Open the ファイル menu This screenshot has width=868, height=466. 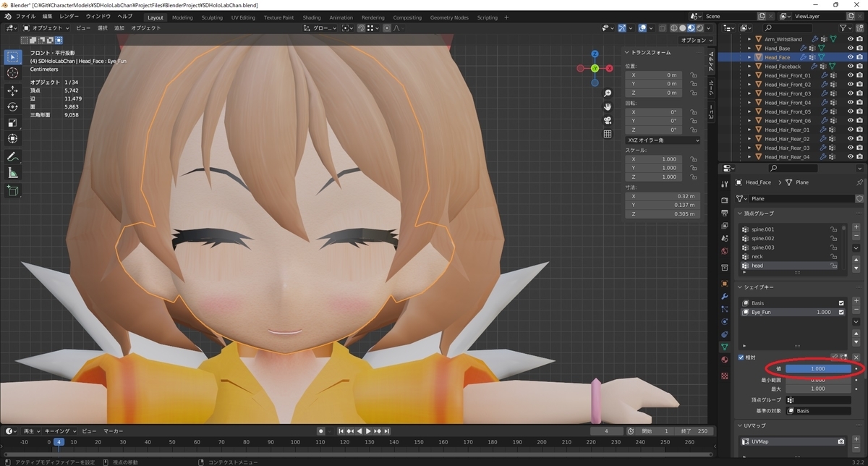(25, 16)
